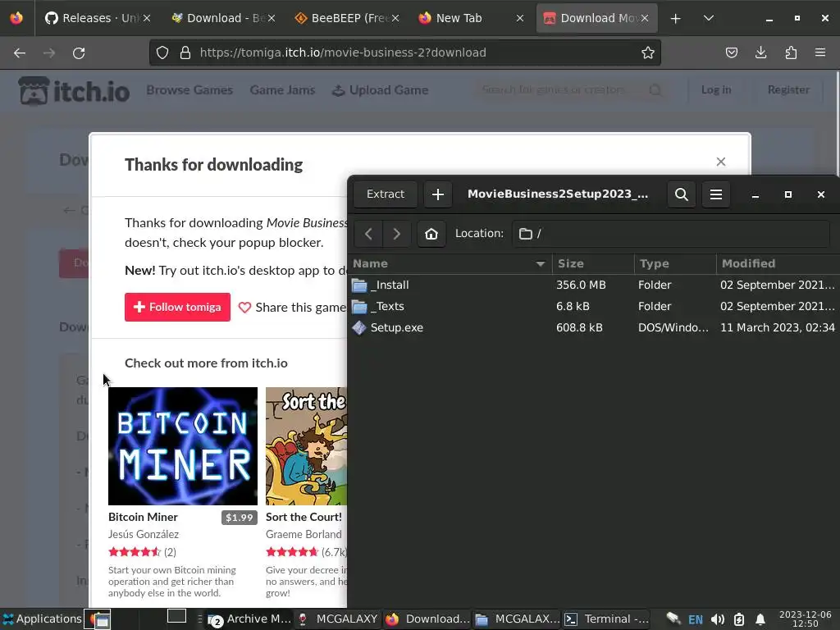Open Bitcoin Miner game thumbnail
The height and width of the screenshot is (630, 840).
pyautogui.click(x=183, y=445)
